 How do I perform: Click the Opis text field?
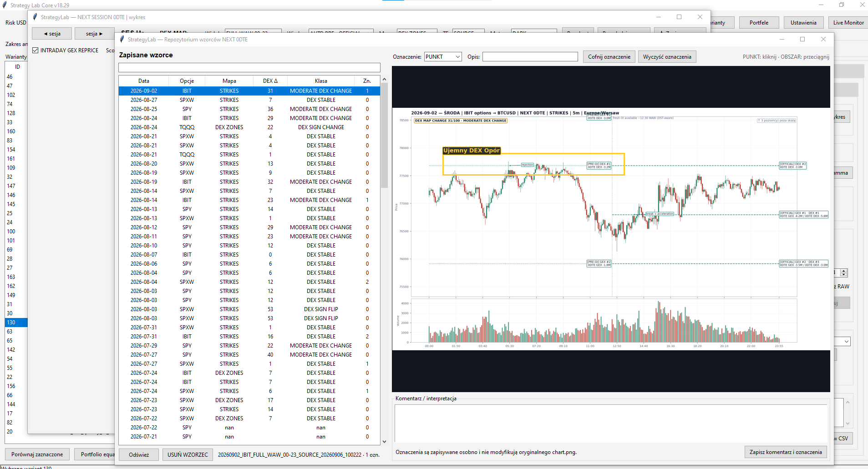click(x=530, y=57)
